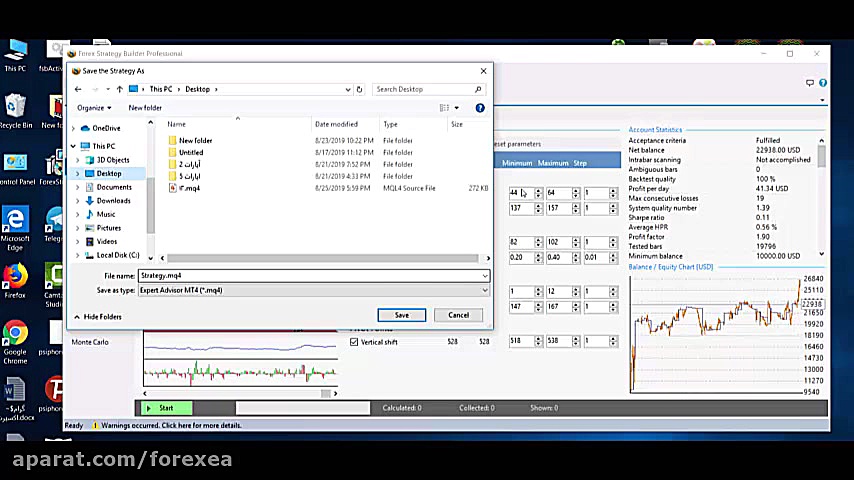Viewport: 854px width, 480px height.
Task: Click the Save button
Action: pos(402,315)
